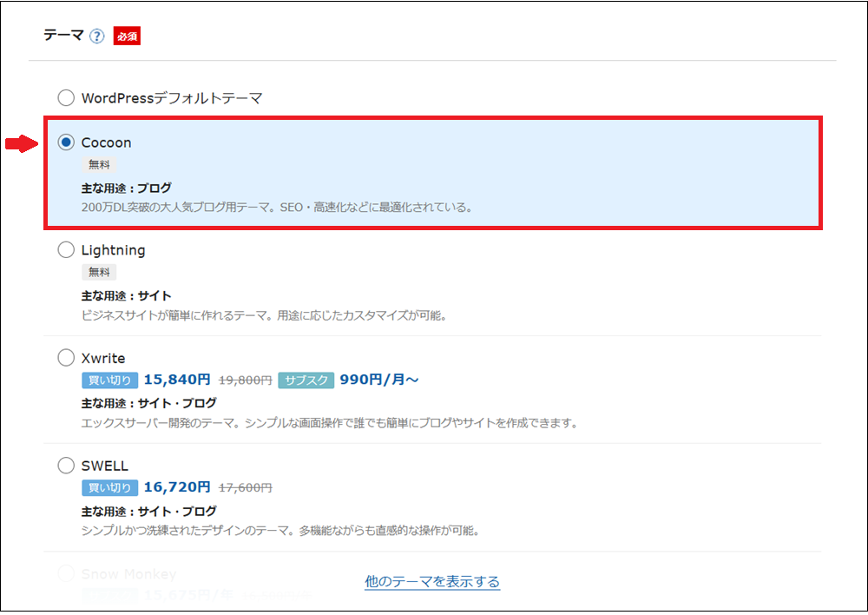Open the help icon beside テーマ

(97, 36)
